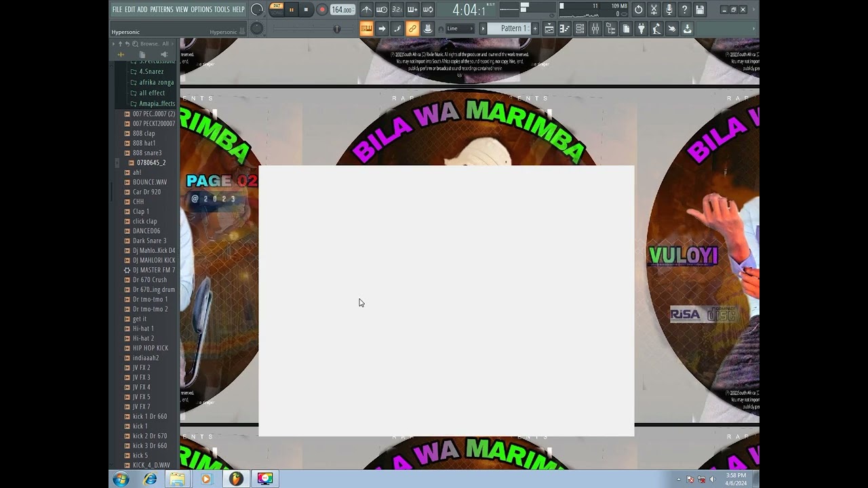Click FL Studio icon in Windows taskbar

235,479
